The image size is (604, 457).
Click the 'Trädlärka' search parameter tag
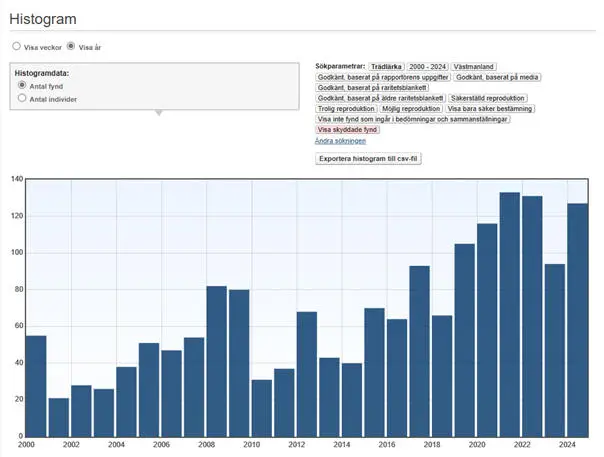(385, 65)
